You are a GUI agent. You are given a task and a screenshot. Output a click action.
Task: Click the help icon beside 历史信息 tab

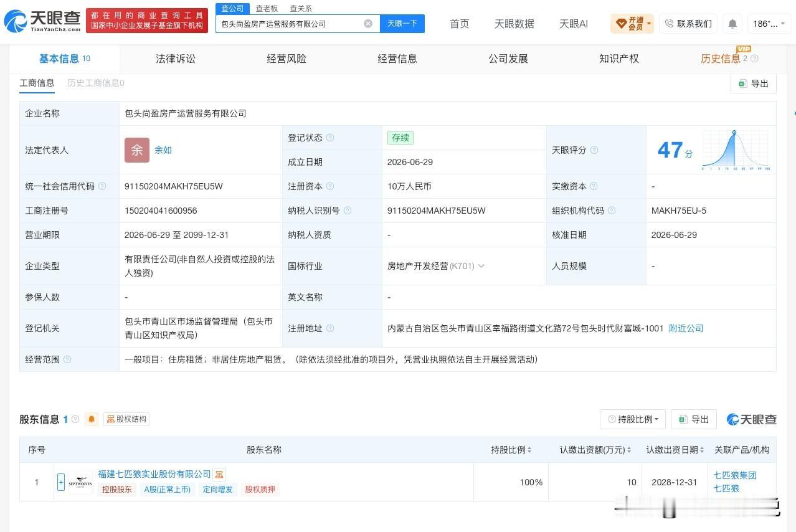point(754,59)
